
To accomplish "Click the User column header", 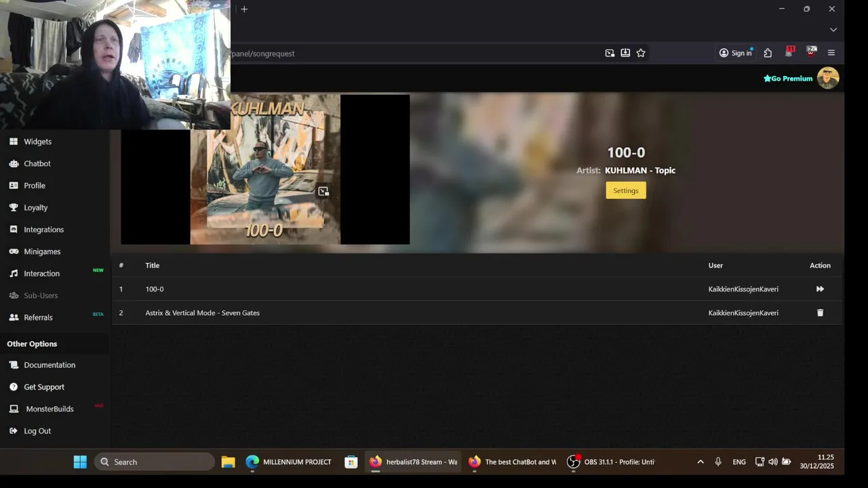I will [715, 266].
